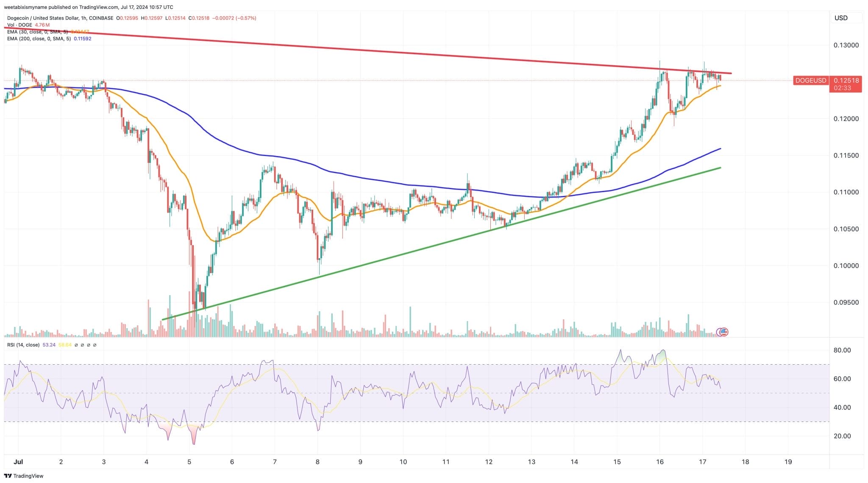Open the US flag economic event marker
Image resolution: width=868 pixels, height=483 pixels.
724,332
